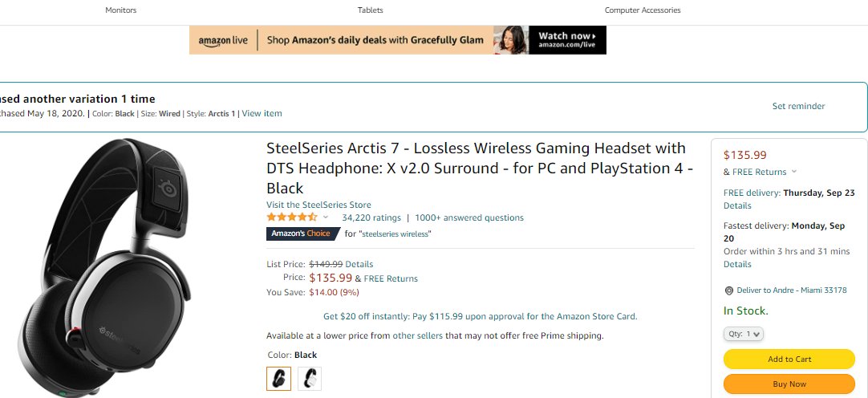Click the Add to Cart button
Screen dimensions: 868x398
789,359
